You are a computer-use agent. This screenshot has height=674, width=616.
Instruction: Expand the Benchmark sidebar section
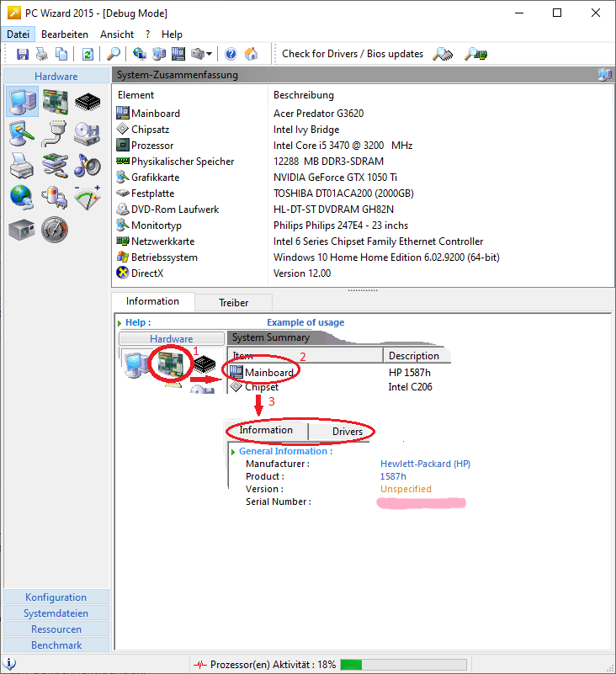click(x=56, y=645)
